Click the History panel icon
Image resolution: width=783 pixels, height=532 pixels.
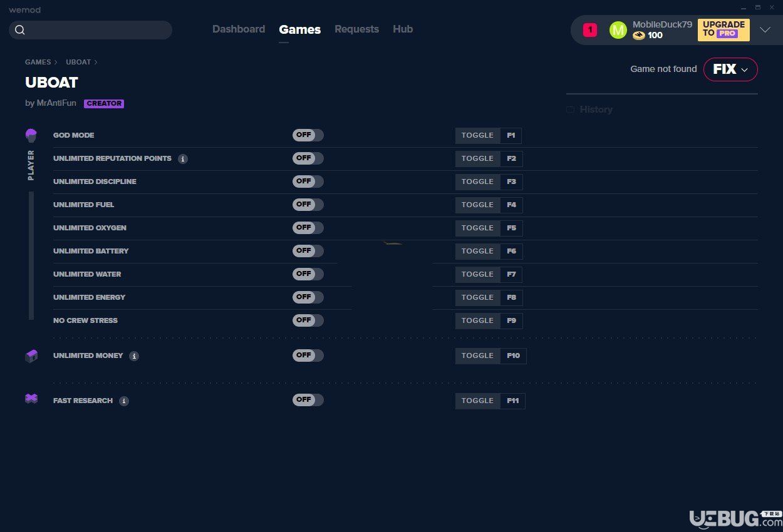coord(570,110)
